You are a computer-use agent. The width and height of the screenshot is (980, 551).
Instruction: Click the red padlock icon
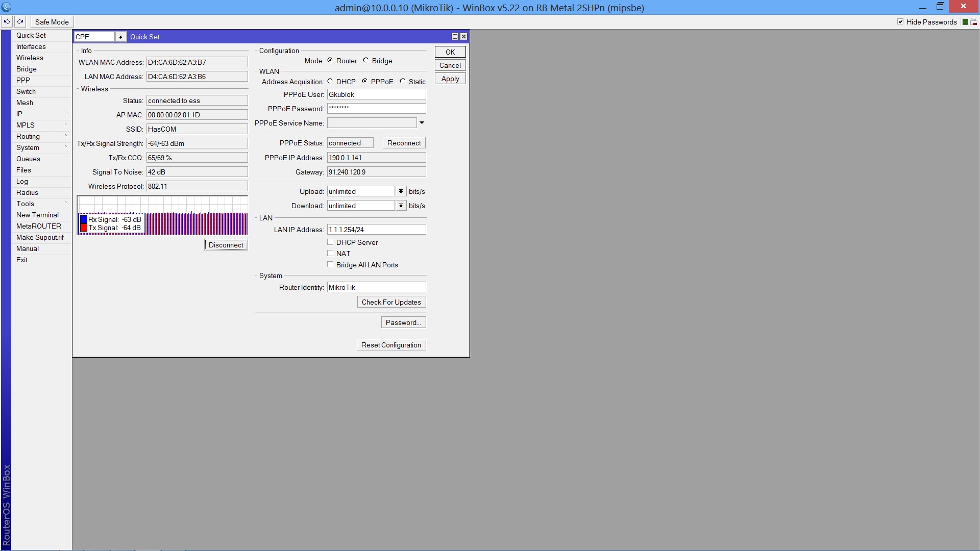973,22
